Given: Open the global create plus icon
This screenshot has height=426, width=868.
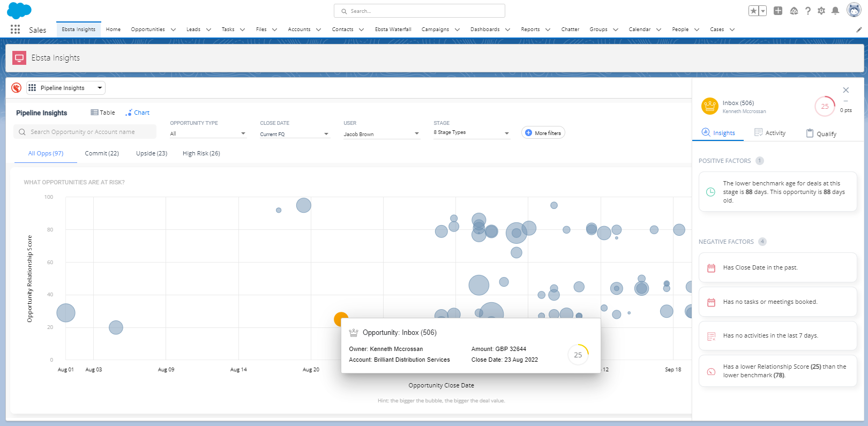Looking at the screenshot, I should click(778, 11).
